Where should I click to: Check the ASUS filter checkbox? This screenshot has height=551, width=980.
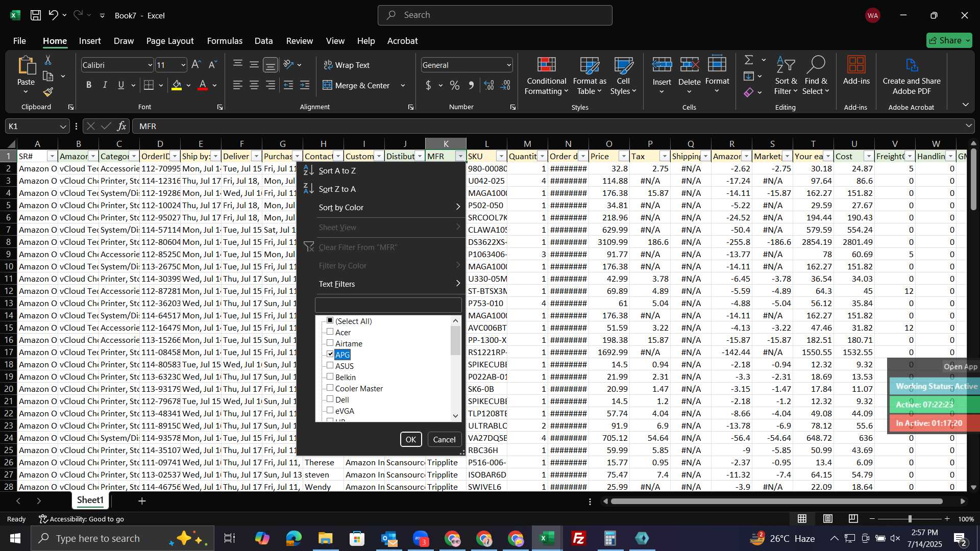(x=330, y=365)
